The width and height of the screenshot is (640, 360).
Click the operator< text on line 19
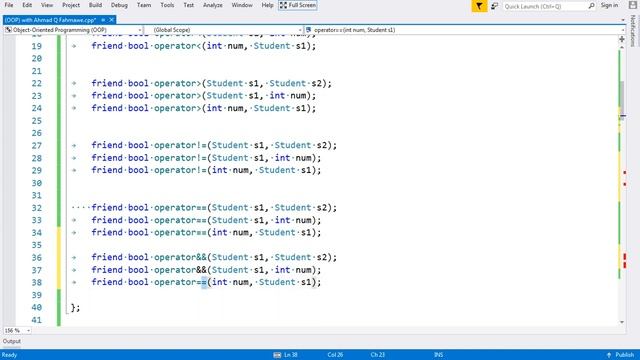tap(178, 46)
